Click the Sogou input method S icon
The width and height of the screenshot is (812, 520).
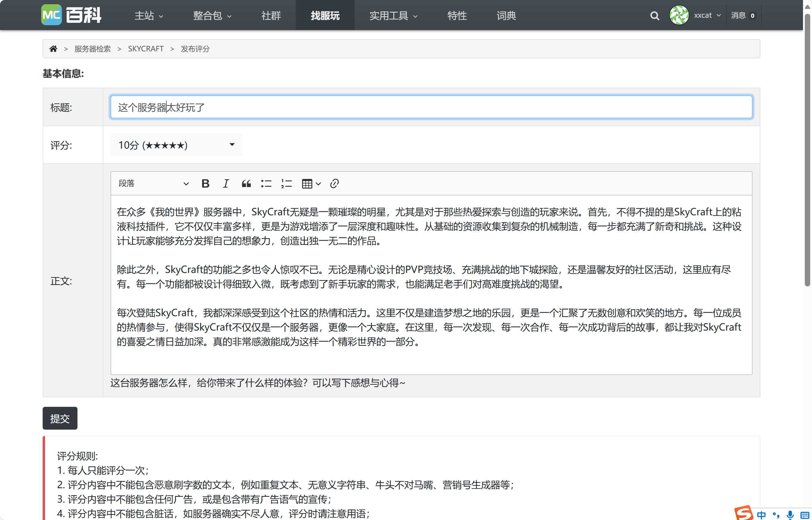point(744,513)
